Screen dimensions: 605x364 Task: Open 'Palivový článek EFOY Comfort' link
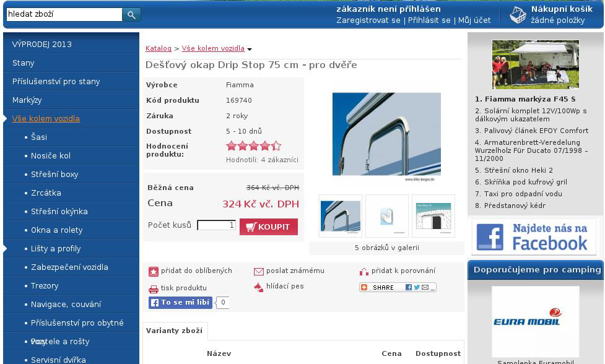coord(532,131)
